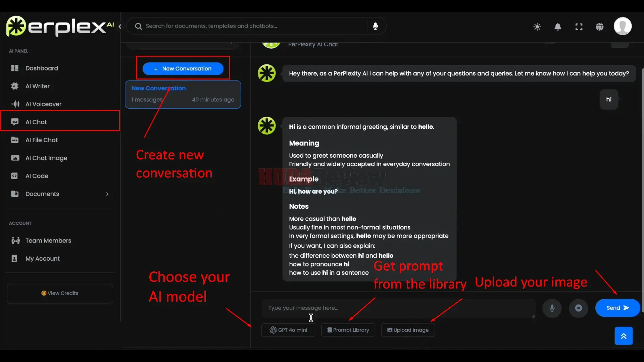Click the AI File Chat icon
Viewport: 644px width, 362px height.
(15, 140)
